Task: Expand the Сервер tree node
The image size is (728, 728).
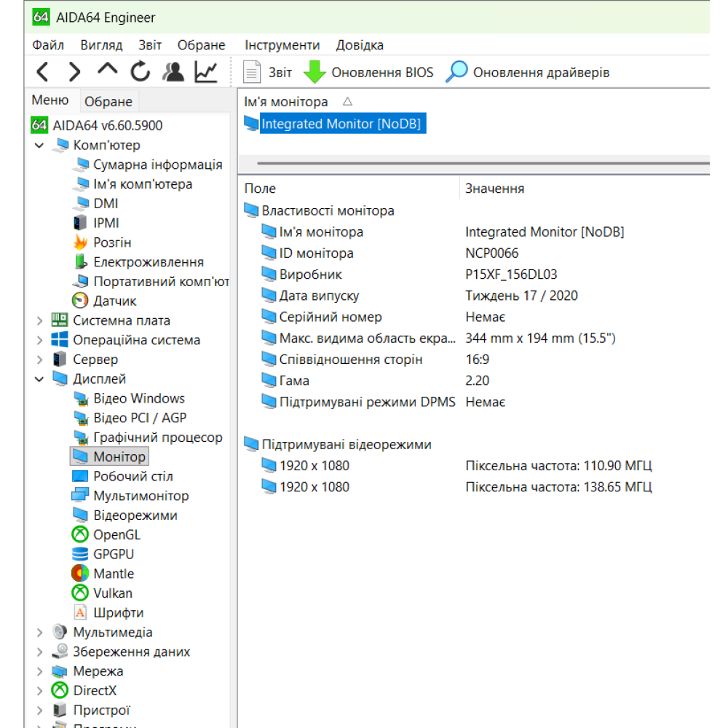Action: 39,360
